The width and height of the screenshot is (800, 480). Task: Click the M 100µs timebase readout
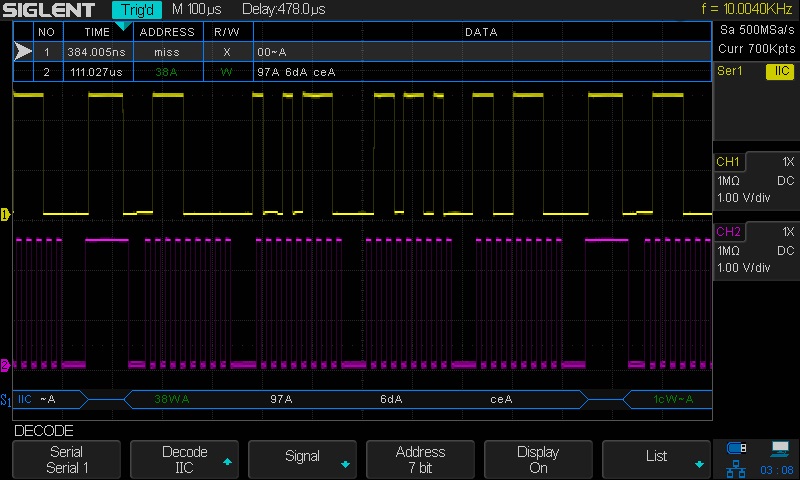196,9
